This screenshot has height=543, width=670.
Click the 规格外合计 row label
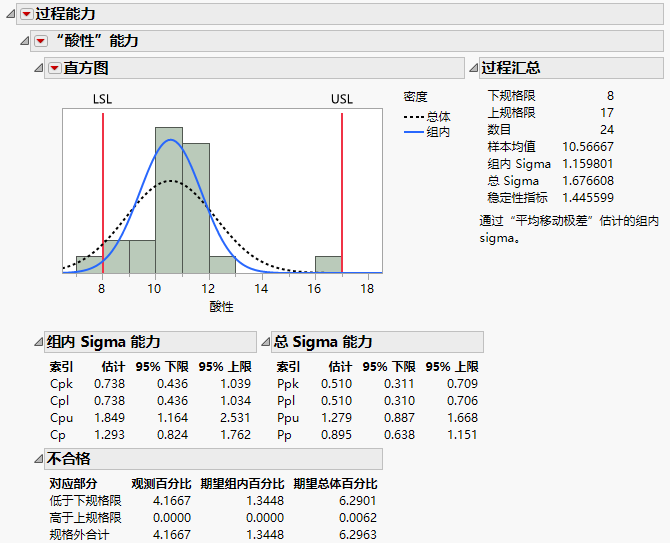coord(79,534)
